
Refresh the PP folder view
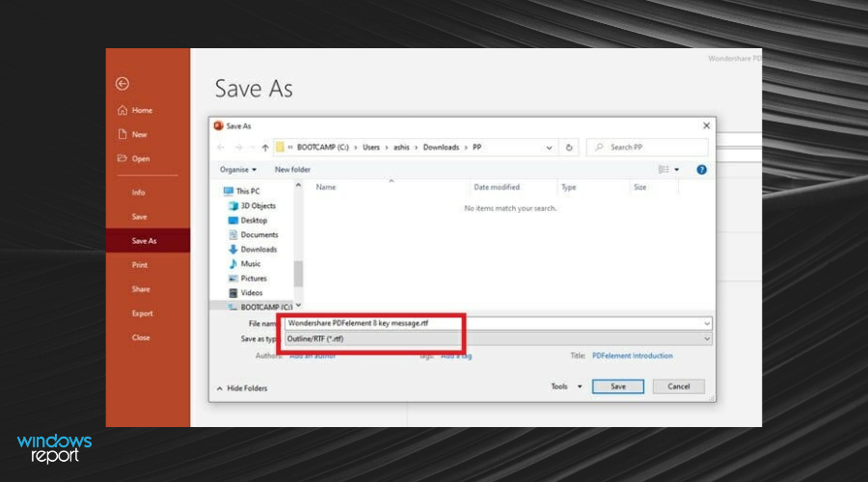pyautogui.click(x=568, y=147)
